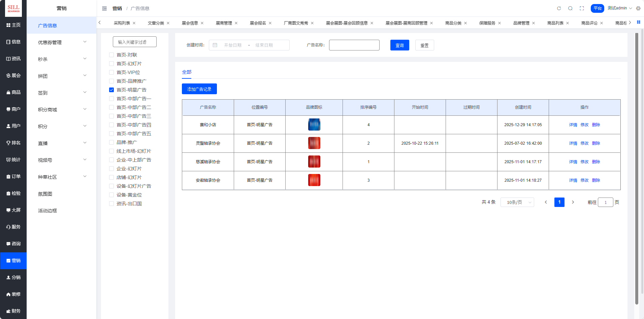This screenshot has width=644, height=319.
Task: Toggle fullscreen mode icon
Action: tap(582, 8)
